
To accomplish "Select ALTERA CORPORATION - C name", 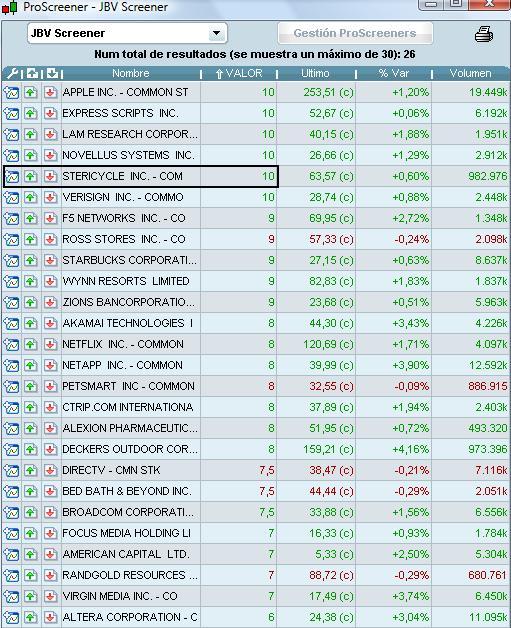I will 130,617.
